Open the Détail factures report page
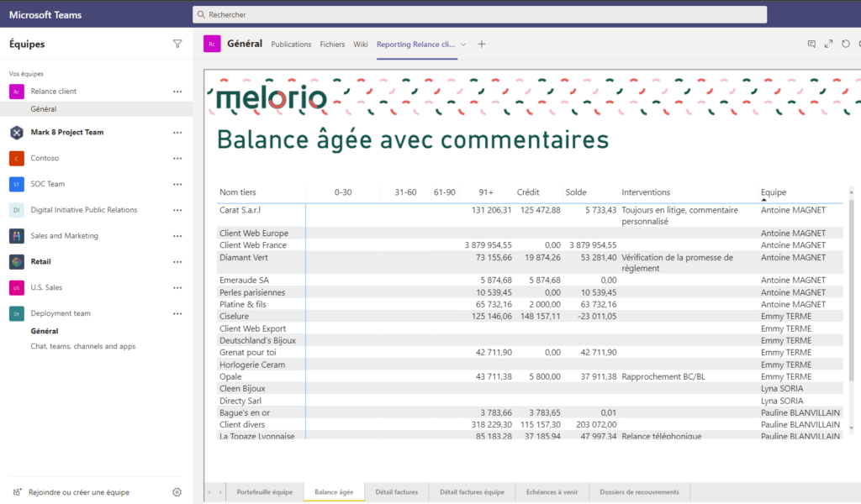The image size is (861, 504). [x=396, y=492]
